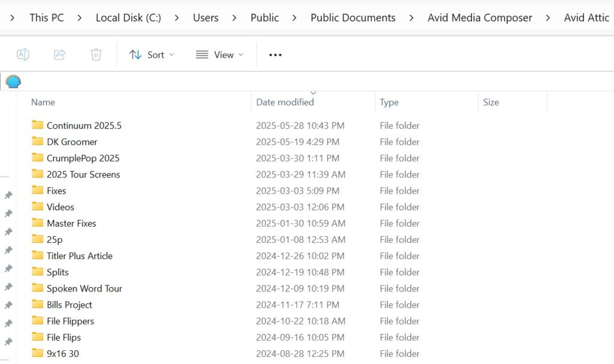The height and width of the screenshot is (364, 614).
Task: Click the date '2025-05-28 10:43 PM'
Action: [300, 125]
